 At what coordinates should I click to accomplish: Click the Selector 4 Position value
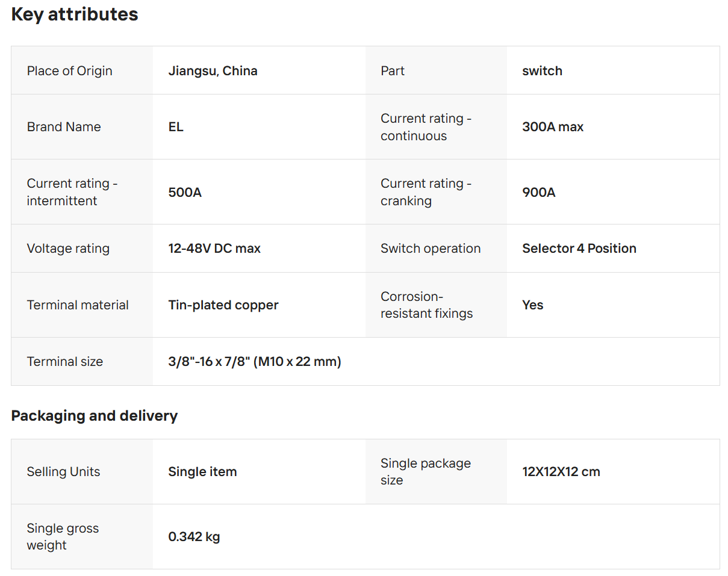(579, 249)
